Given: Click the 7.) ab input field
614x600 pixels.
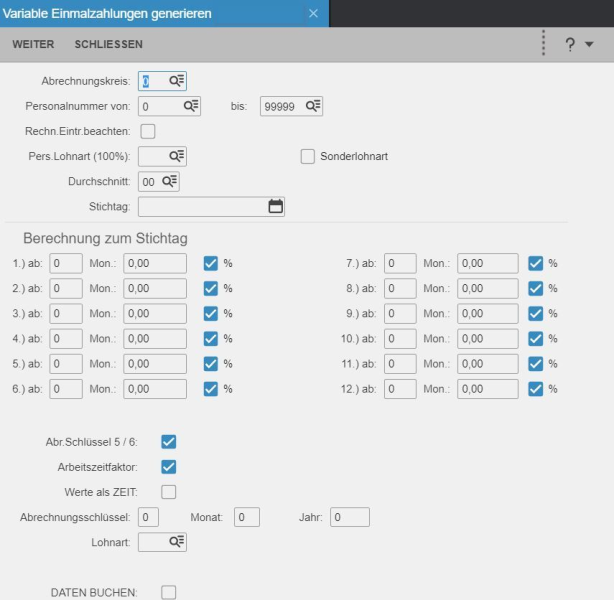Looking at the screenshot, I should coord(400,263).
